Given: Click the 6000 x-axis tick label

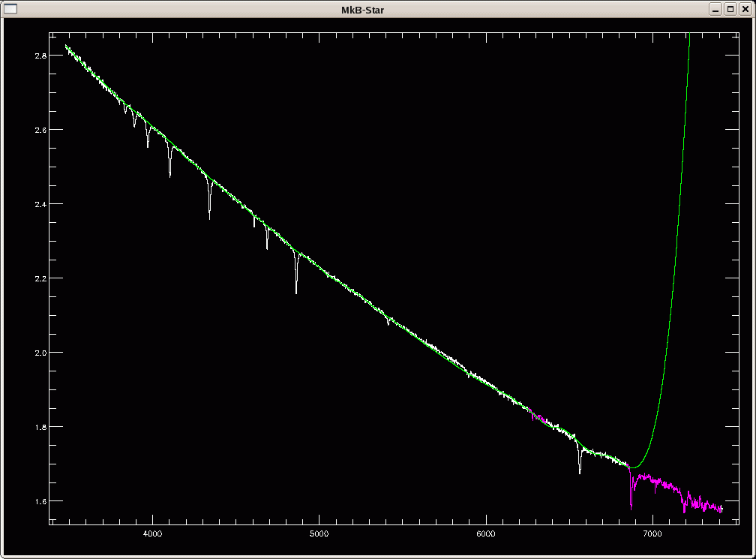Looking at the screenshot, I should [486, 533].
